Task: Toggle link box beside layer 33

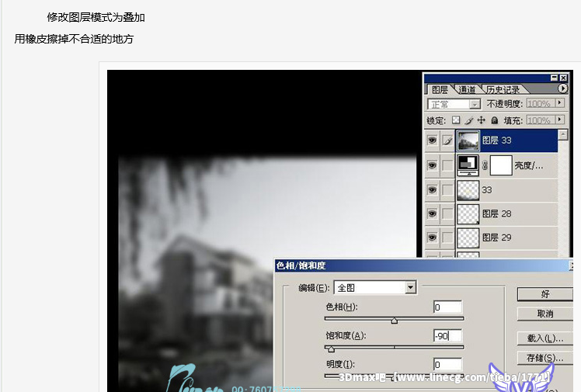Action: [x=447, y=190]
